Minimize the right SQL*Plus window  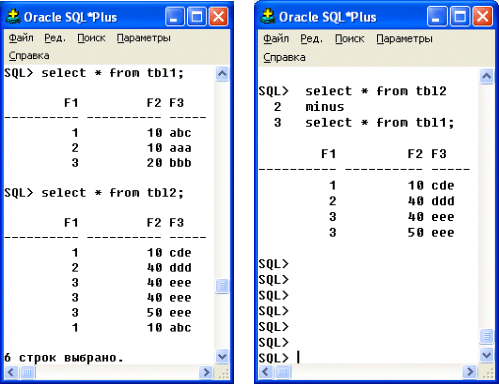tap(437, 17)
